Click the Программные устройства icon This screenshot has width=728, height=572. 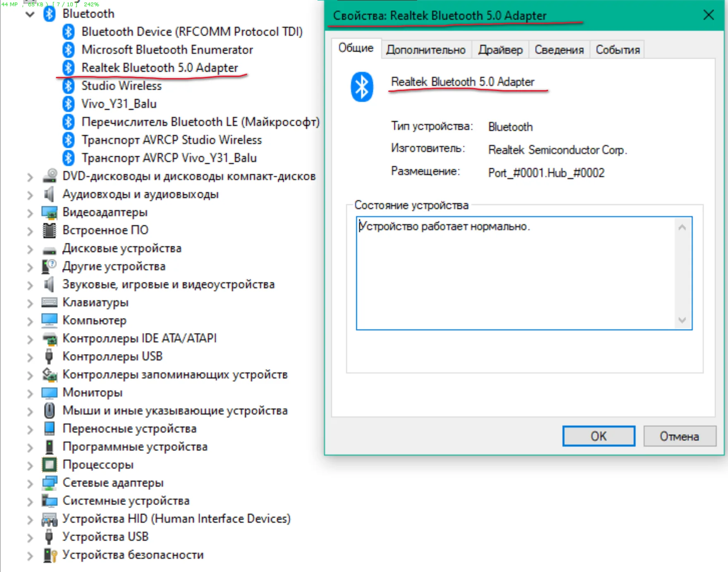pos(50,447)
